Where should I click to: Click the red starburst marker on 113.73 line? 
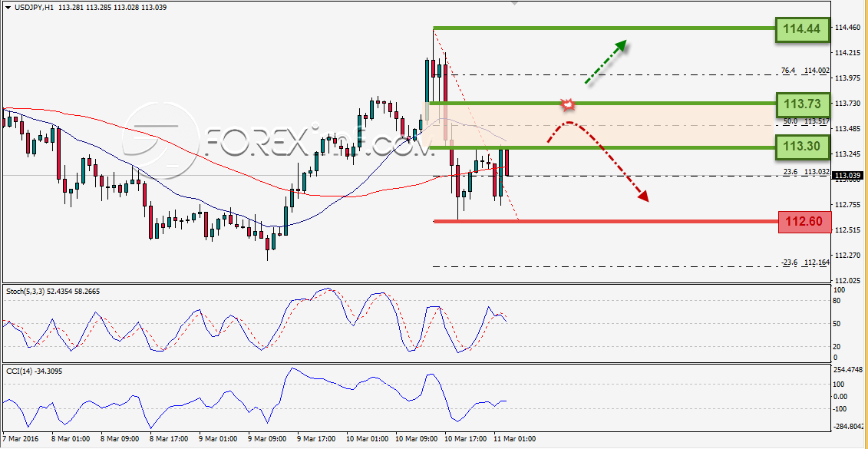[x=567, y=104]
